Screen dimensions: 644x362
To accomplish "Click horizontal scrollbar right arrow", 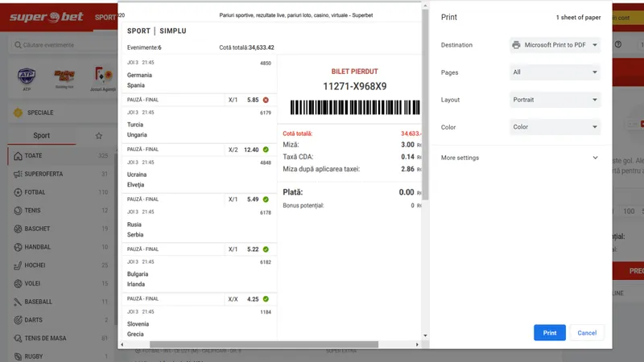I will (417, 345).
